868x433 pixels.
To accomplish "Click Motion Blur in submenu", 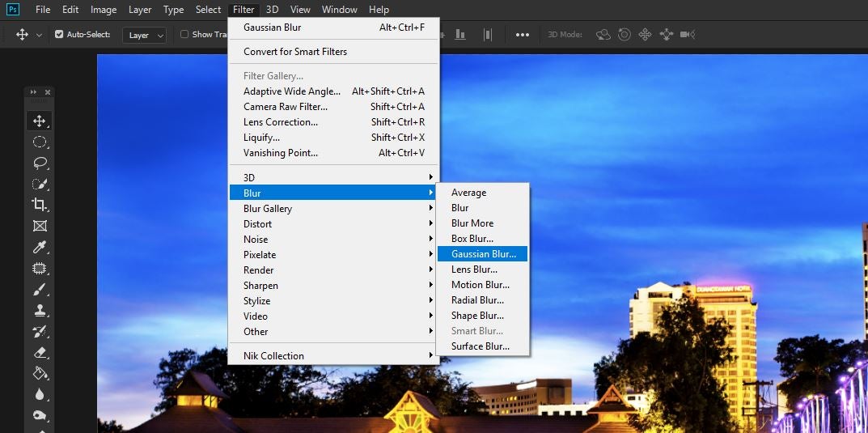I will click(x=480, y=285).
